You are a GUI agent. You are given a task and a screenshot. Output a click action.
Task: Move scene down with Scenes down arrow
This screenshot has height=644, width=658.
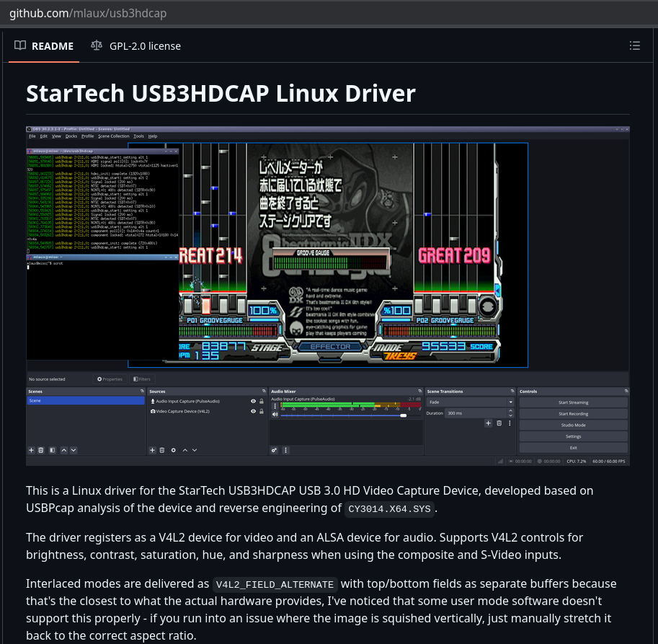tap(74, 450)
